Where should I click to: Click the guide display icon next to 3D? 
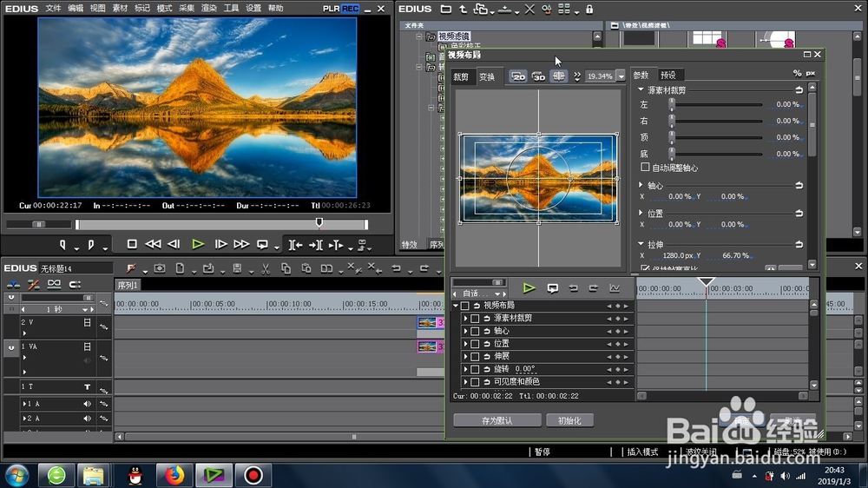point(559,76)
